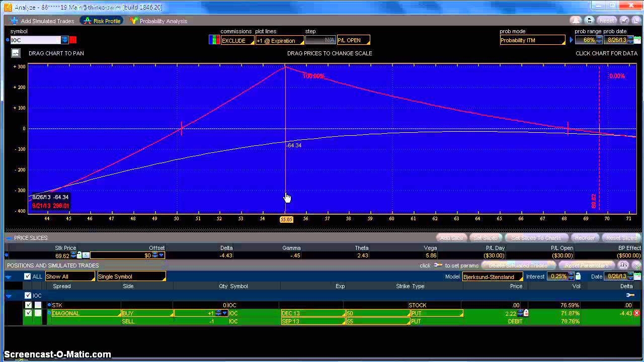Open the plot lines +1 @ Expiration dropdown
Image resolution: width=644 pixels, height=362 pixels.
(279, 40)
